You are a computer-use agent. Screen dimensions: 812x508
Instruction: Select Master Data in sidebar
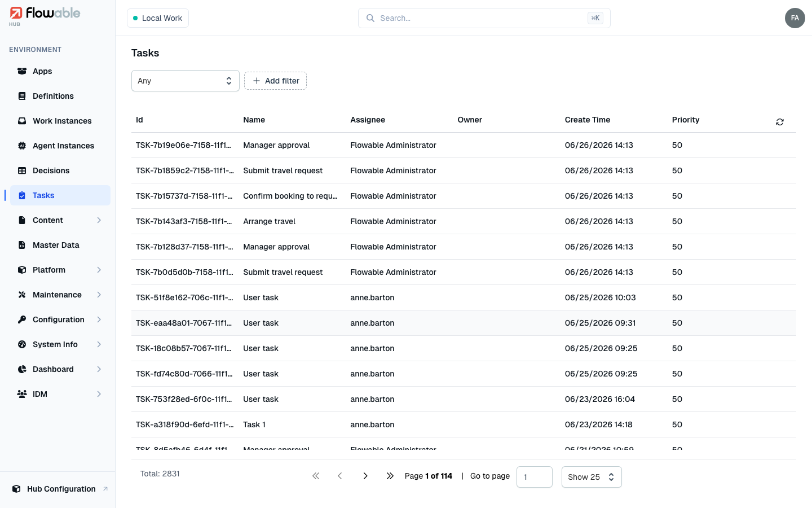(x=60, y=245)
